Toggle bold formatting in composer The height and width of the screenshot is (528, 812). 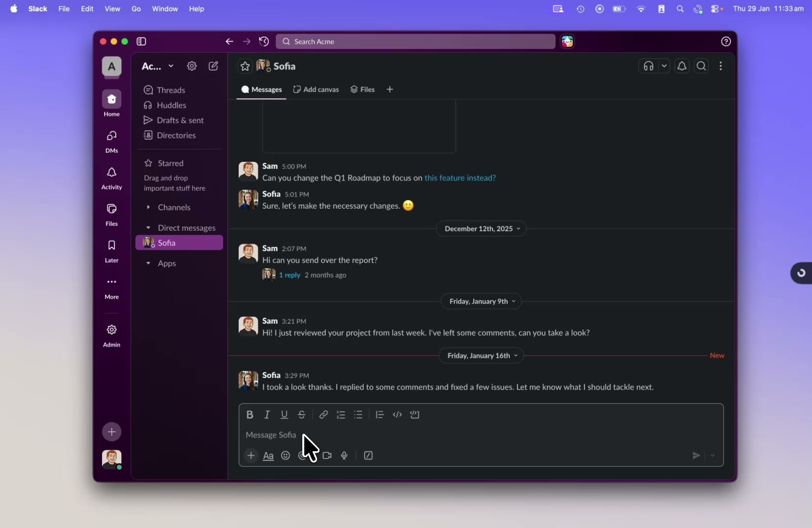pyautogui.click(x=250, y=415)
